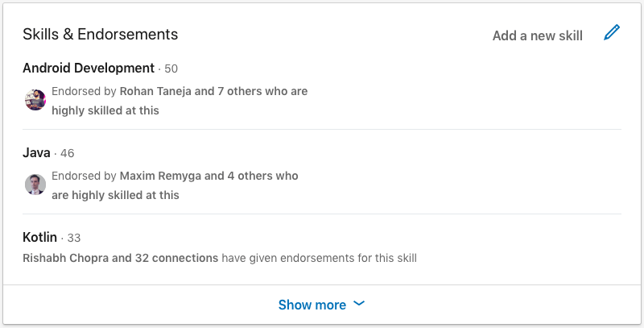Viewport: 644px width, 328px height.
Task: Click the pencil edit skills icon
Action: coord(612,33)
